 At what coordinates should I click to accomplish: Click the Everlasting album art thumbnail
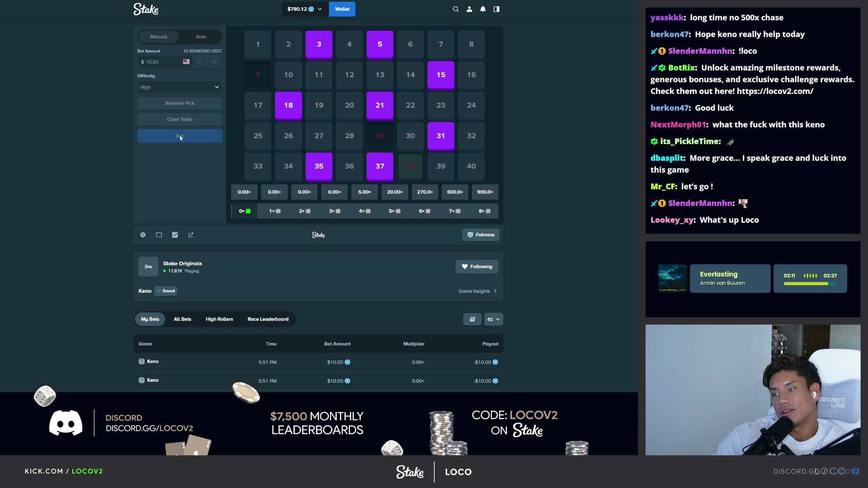click(x=673, y=278)
